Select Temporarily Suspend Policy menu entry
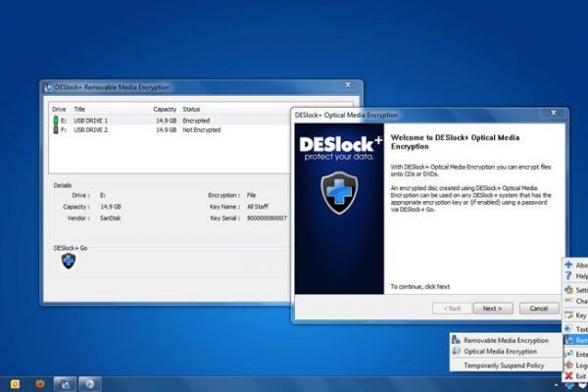The height and width of the screenshot is (392, 588). click(505, 366)
